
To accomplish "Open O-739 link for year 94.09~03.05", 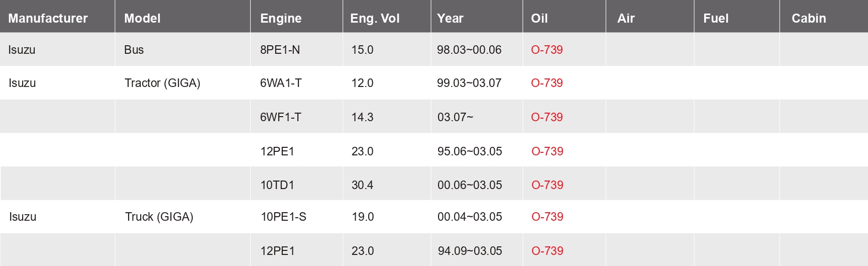I will point(547,251).
